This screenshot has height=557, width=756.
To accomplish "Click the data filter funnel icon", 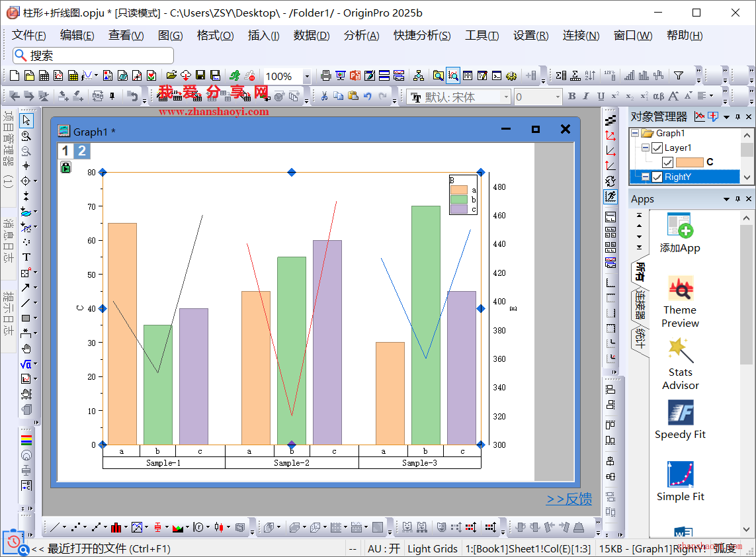I will click(678, 76).
